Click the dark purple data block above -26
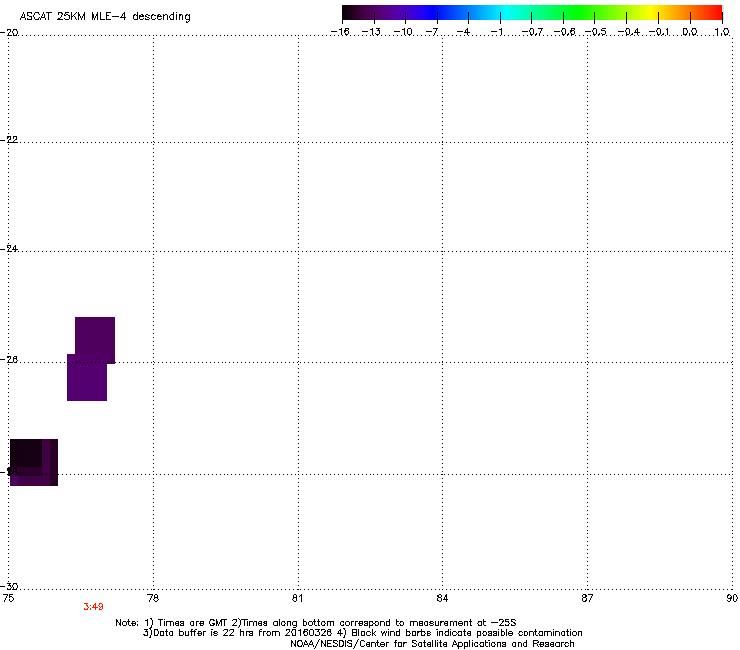The height and width of the screenshot is (650, 740). coord(95,338)
